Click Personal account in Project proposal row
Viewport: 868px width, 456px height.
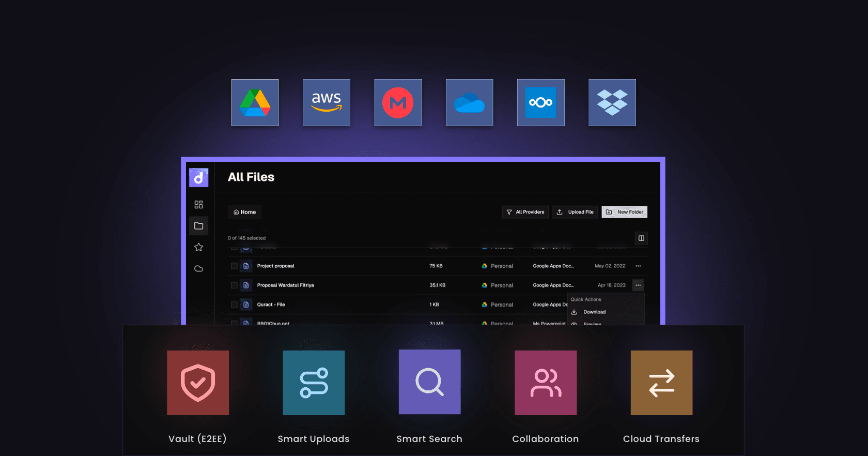pos(498,266)
